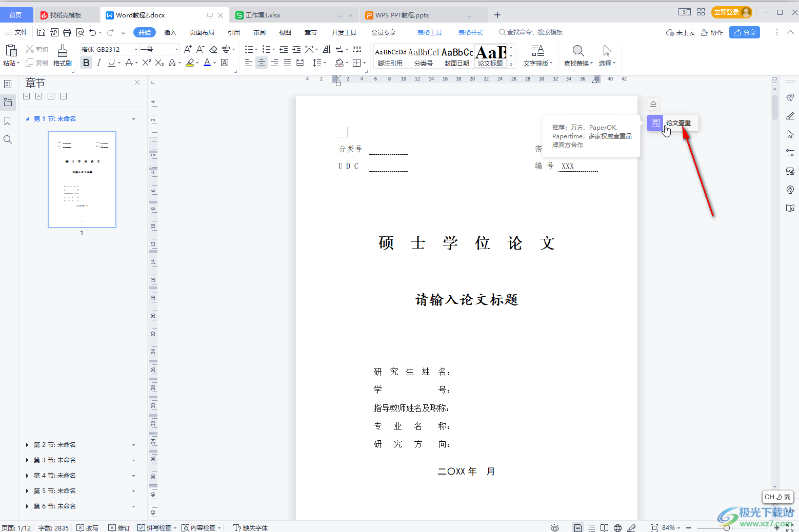Viewport: 799px width, 532px height.
Task: Click the Print icon
Action: (67, 32)
